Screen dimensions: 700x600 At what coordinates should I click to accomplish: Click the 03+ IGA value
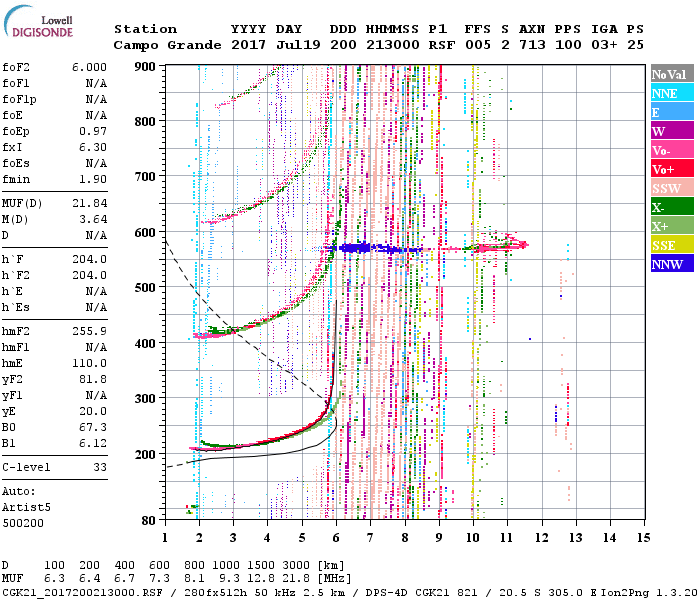[604, 45]
